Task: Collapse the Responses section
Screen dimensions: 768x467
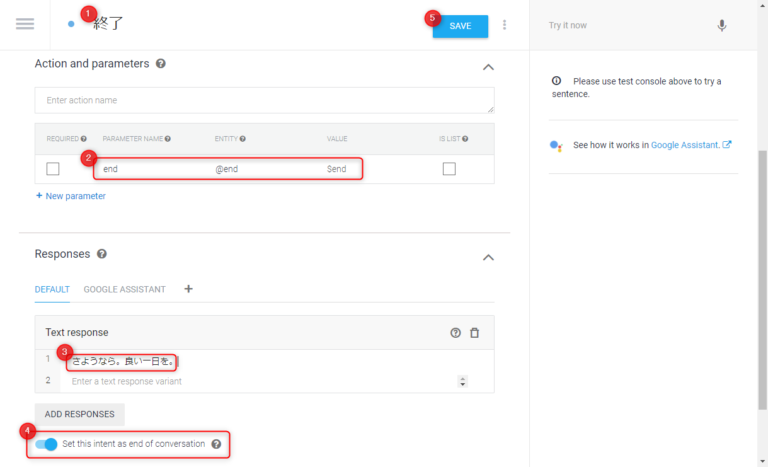Action: click(488, 257)
